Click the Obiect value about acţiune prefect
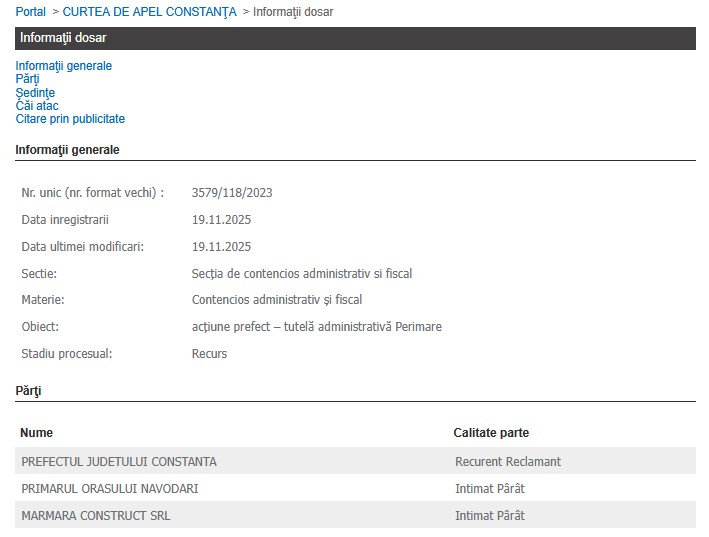Screen dimensions: 709x537 click(316, 327)
